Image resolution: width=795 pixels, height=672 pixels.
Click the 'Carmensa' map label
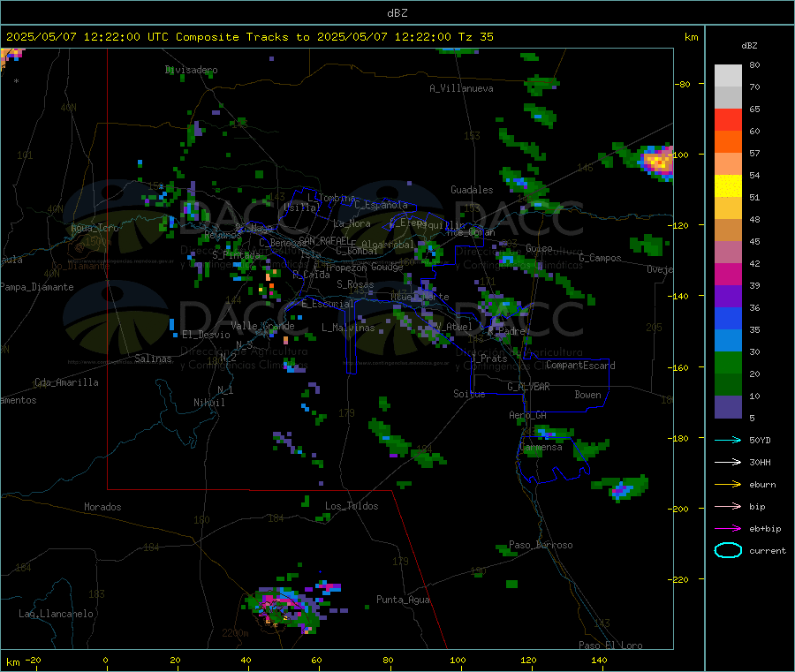541,447
